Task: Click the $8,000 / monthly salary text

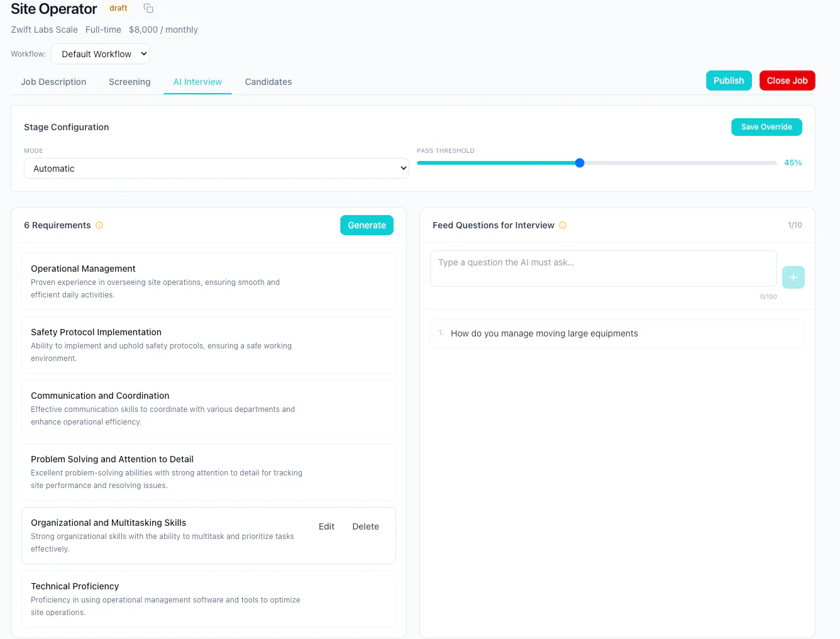Action: point(163,30)
